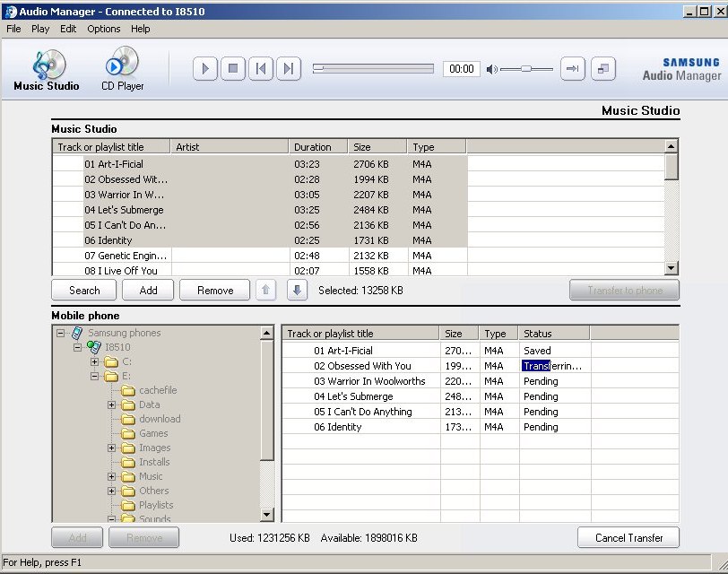Open the Options menu
Screen dimensions: 728x574
click(x=103, y=29)
